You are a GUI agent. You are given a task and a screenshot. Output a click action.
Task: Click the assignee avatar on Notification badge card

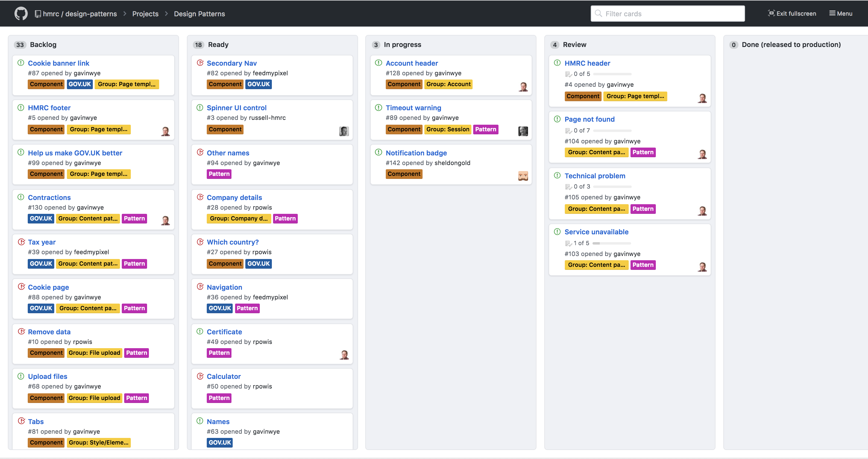tap(523, 176)
